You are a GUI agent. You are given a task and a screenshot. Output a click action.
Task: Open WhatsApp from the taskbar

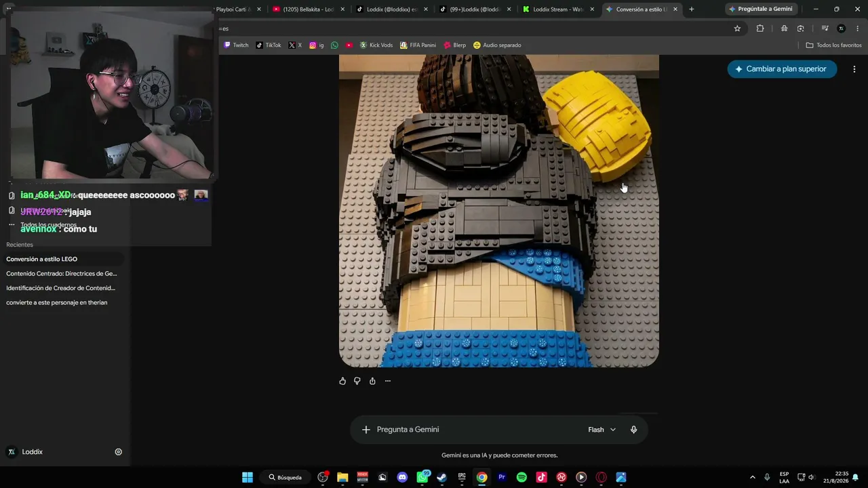tap(422, 477)
